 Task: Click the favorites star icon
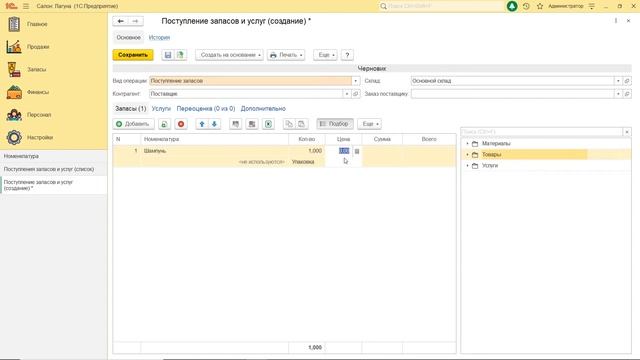click(x=540, y=6)
